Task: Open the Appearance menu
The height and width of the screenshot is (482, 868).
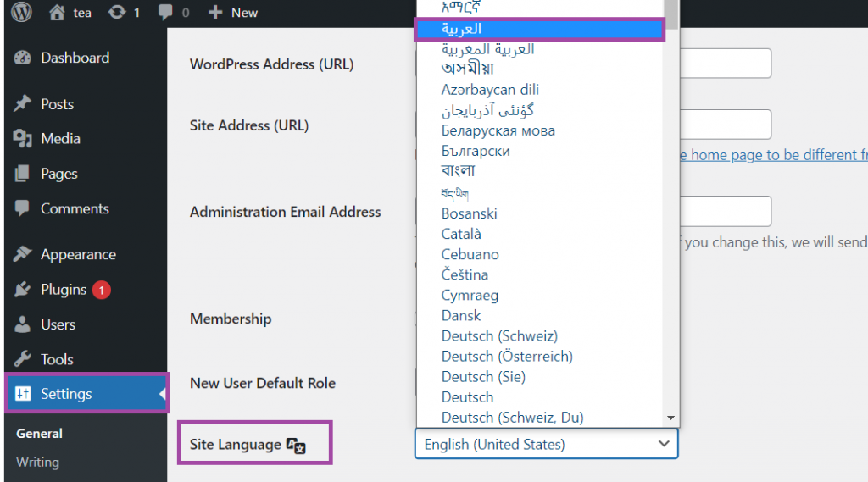Action: pyautogui.click(x=78, y=255)
